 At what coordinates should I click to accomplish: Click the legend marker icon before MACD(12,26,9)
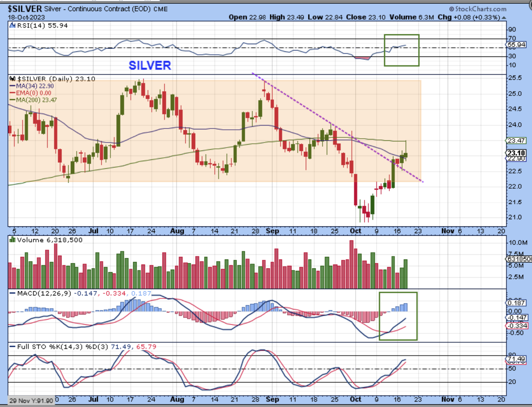[x=12, y=293]
